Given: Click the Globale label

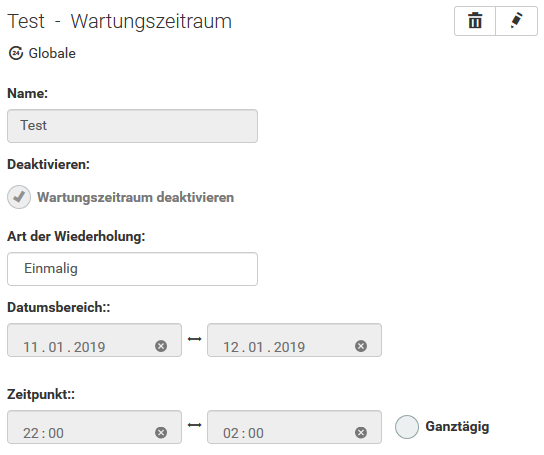Looking at the screenshot, I should [52, 53].
